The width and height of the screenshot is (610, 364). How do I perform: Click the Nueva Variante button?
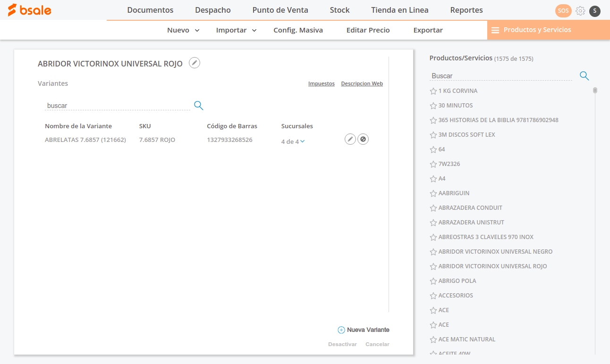364,330
